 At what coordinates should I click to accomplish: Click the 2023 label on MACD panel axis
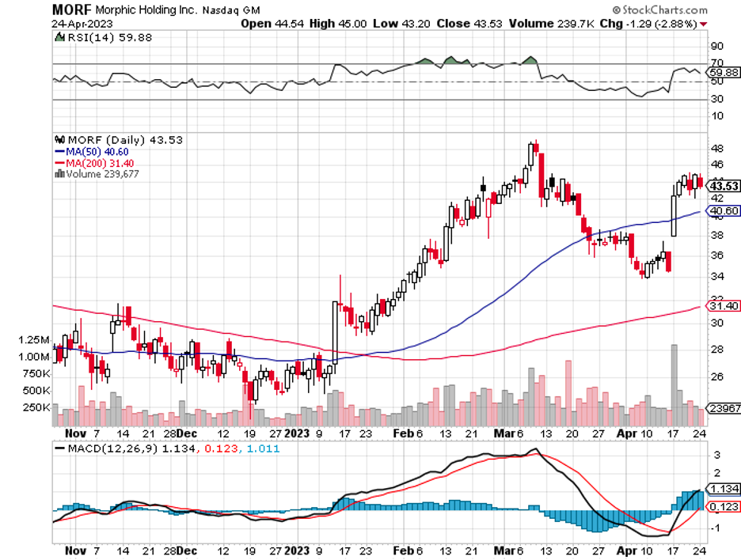click(x=297, y=551)
